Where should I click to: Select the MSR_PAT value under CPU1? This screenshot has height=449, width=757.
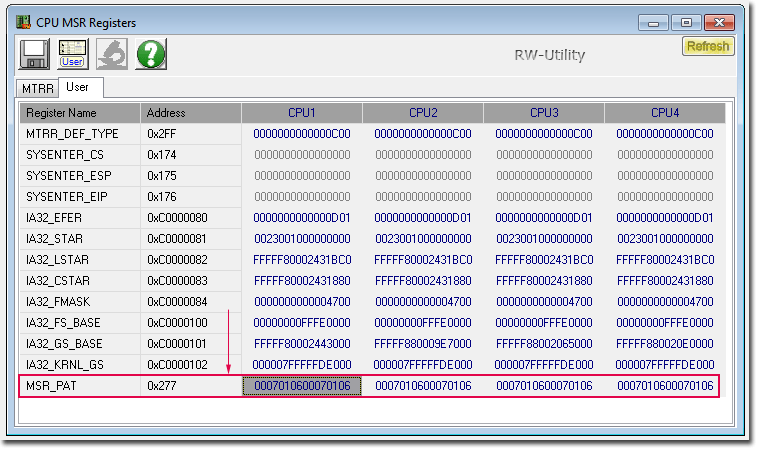click(302, 386)
